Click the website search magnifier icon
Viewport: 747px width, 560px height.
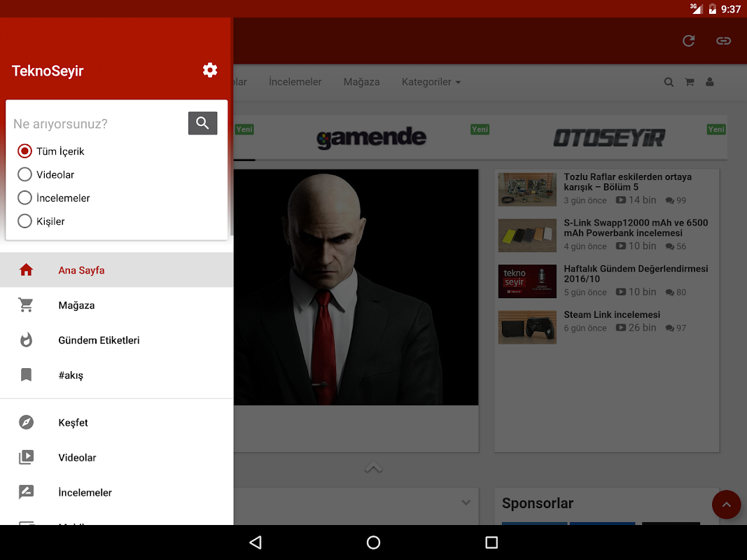click(x=669, y=82)
